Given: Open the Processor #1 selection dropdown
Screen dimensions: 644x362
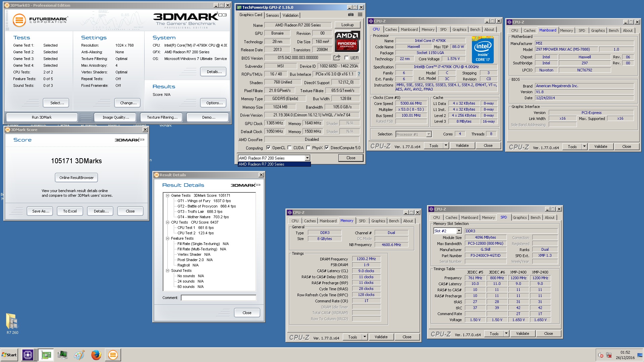Looking at the screenshot, I should tap(429, 134).
